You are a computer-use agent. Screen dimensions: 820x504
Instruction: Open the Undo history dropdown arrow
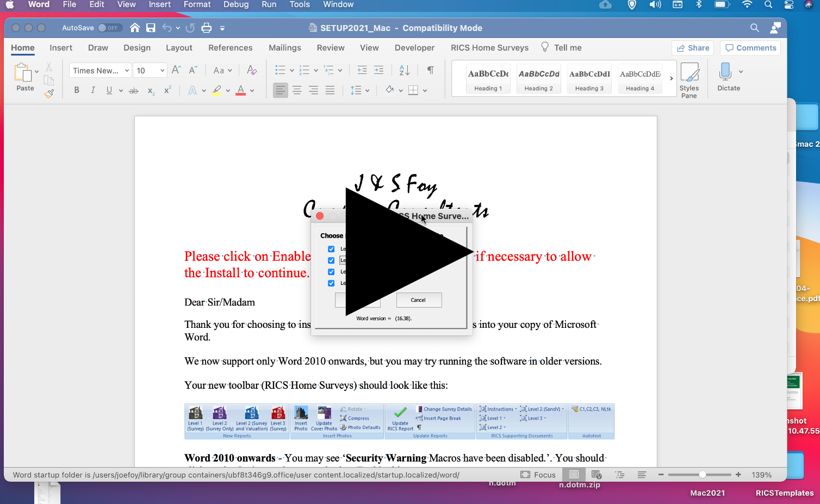point(178,28)
